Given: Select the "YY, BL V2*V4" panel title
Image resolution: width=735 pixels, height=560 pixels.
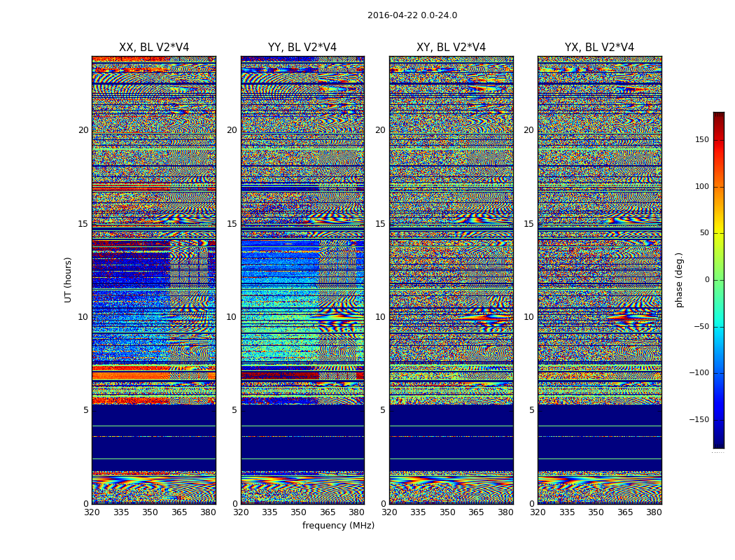Looking at the screenshot, I should pyautogui.click(x=302, y=48).
